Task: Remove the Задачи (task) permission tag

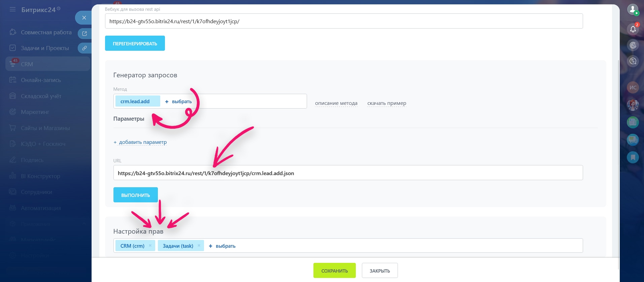Action: click(x=199, y=246)
